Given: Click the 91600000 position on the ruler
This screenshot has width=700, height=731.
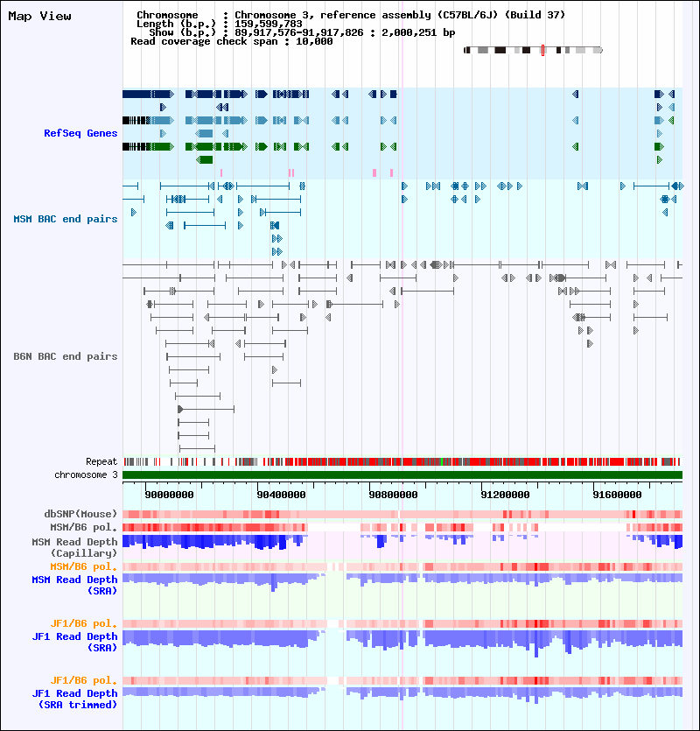Looking at the screenshot, I should click(617, 495).
